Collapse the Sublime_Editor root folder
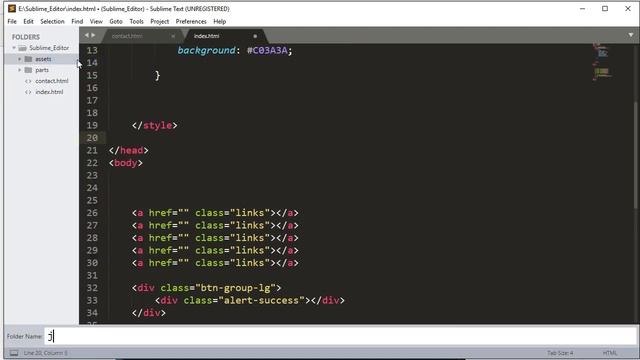The height and width of the screenshot is (360, 640). (14, 48)
